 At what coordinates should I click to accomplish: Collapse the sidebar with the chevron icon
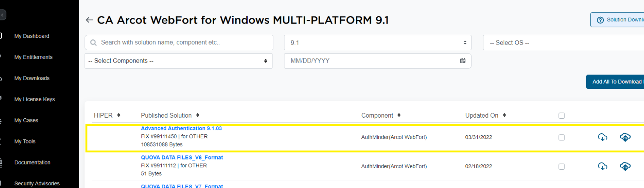click(x=2, y=15)
